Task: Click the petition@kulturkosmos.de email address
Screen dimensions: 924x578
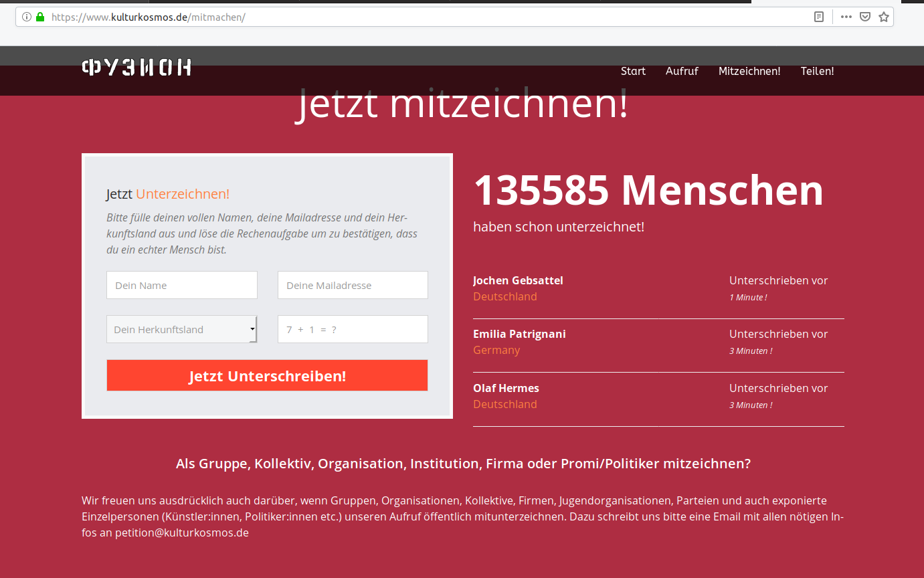Action: (182, 533)
